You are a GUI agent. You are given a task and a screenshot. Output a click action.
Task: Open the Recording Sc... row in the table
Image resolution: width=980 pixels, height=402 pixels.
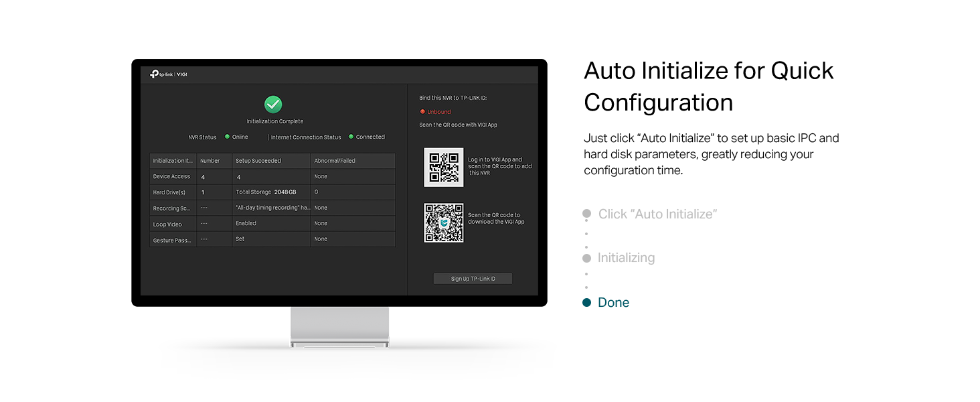[x=272, y=208]
